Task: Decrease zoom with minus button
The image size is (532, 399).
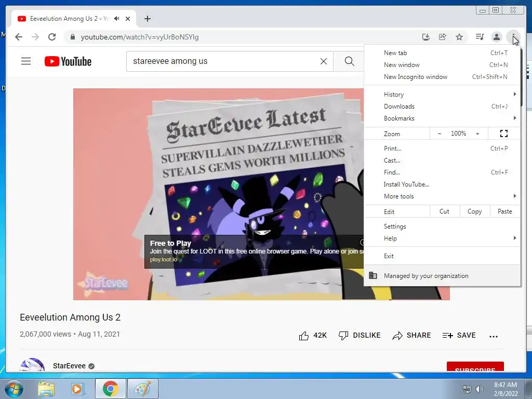Action: [x=440, y=134]
